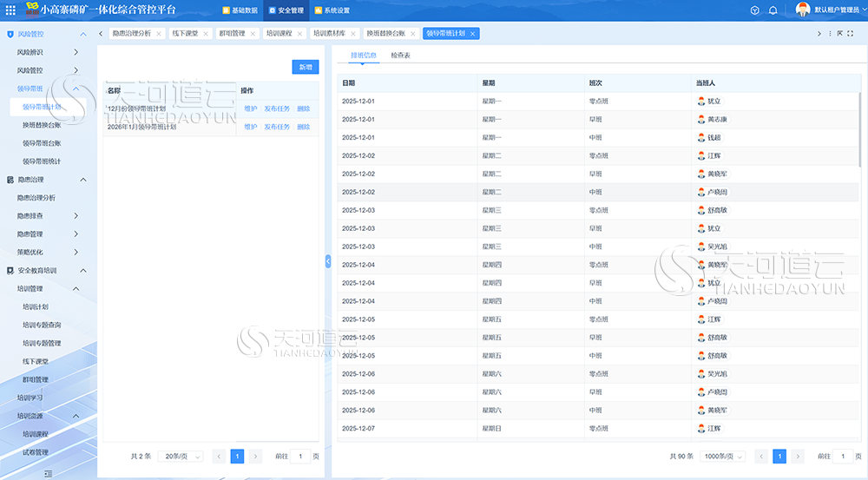Click 发布任务 for 12月份领导带班计划
Screen dimensions: 868x480
pyautogui.click(x=277, y=109)
